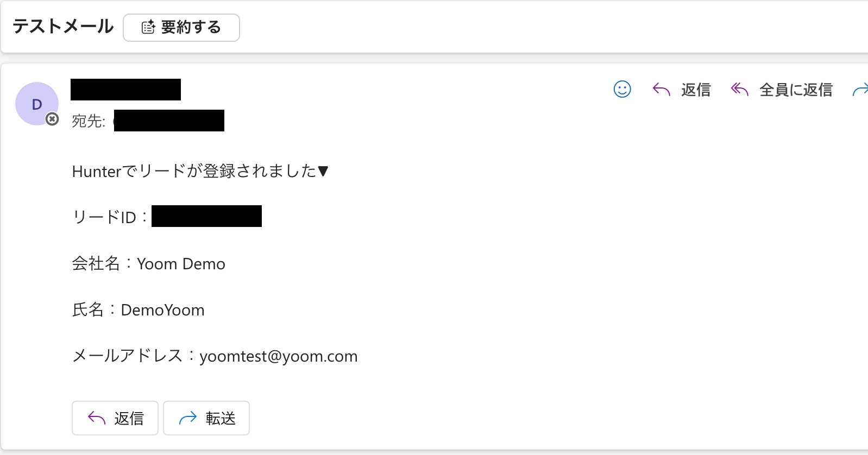The height and width of the screenshot is (455, 868).
Task: Click the redacted recipient after 宛先
Action: (x=169, y=121)
